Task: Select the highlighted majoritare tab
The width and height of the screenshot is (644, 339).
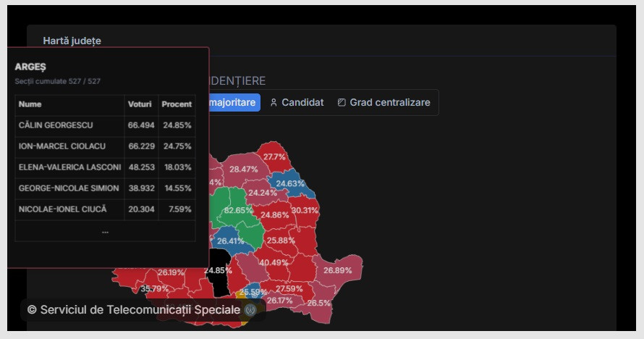Action: [x=232, y=103]
